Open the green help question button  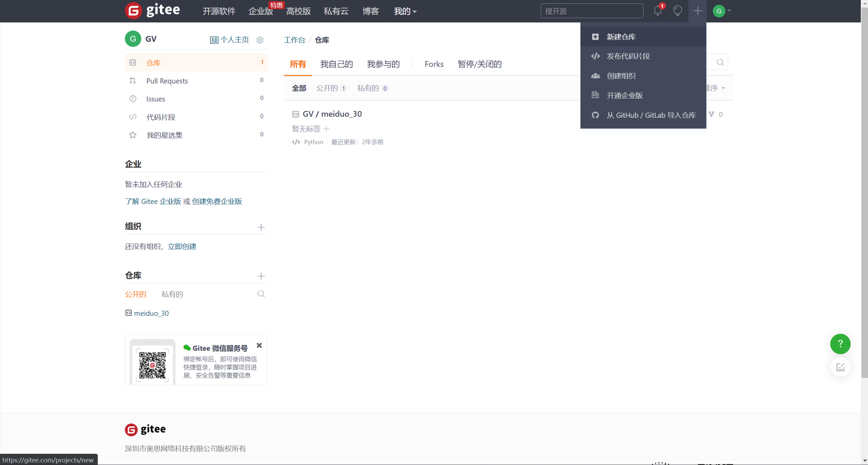pos(840,344)
